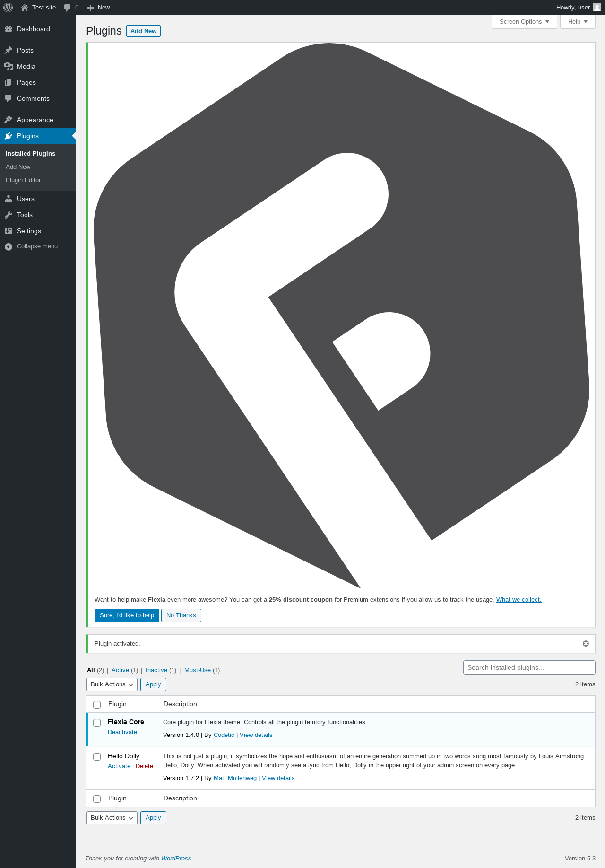
Task: Click the Users icon in sidebar
Action: click(9, 199)
